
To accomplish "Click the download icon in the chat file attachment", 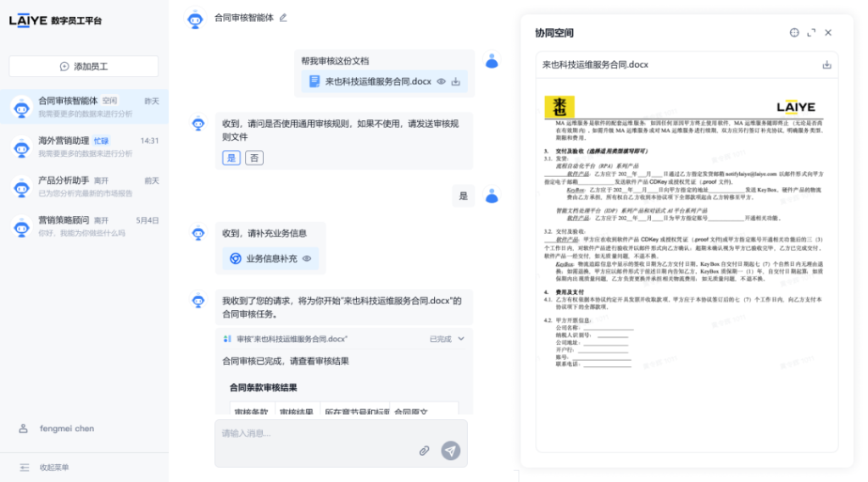I will (x=455, y=82).
